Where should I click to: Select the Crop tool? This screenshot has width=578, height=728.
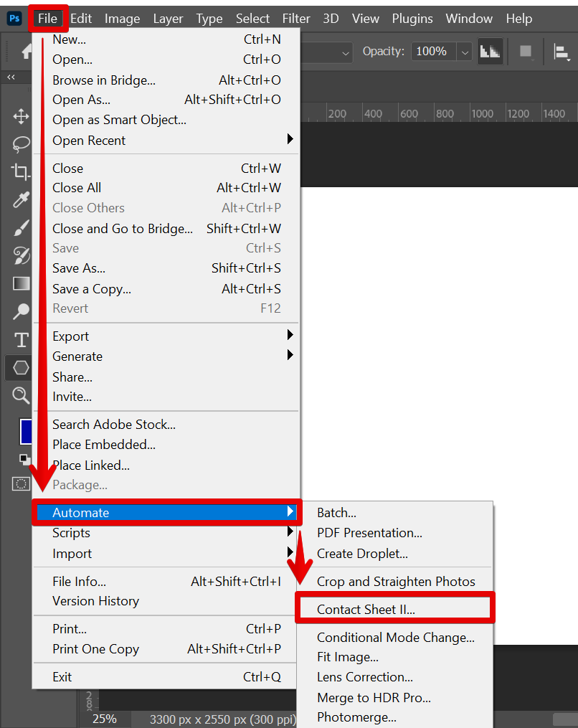click(21, 172)
